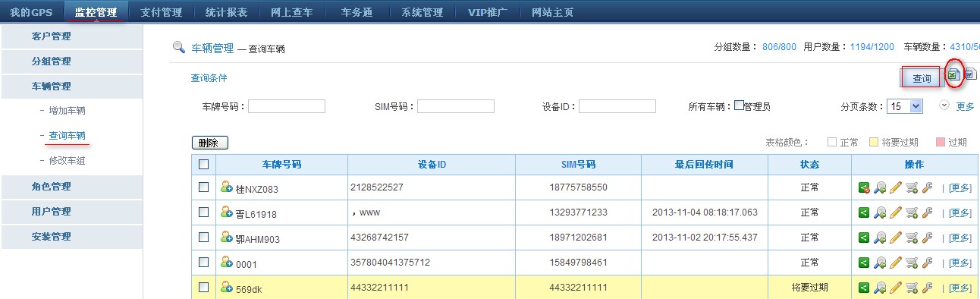980x299 pixels.
Task: Switch to 支付管理 top tab
Action: tap(162, 12)
